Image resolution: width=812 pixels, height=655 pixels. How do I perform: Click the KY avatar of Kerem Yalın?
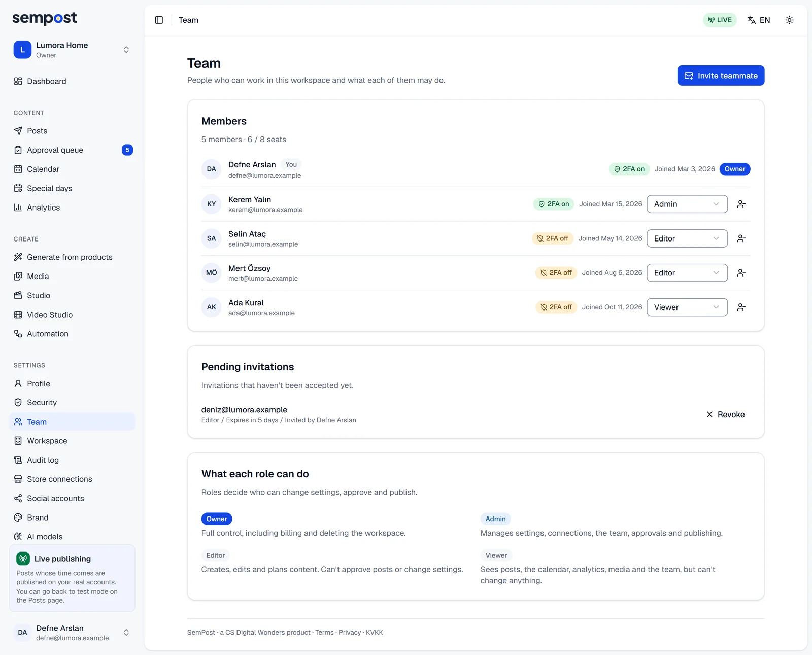pos(212,204)
